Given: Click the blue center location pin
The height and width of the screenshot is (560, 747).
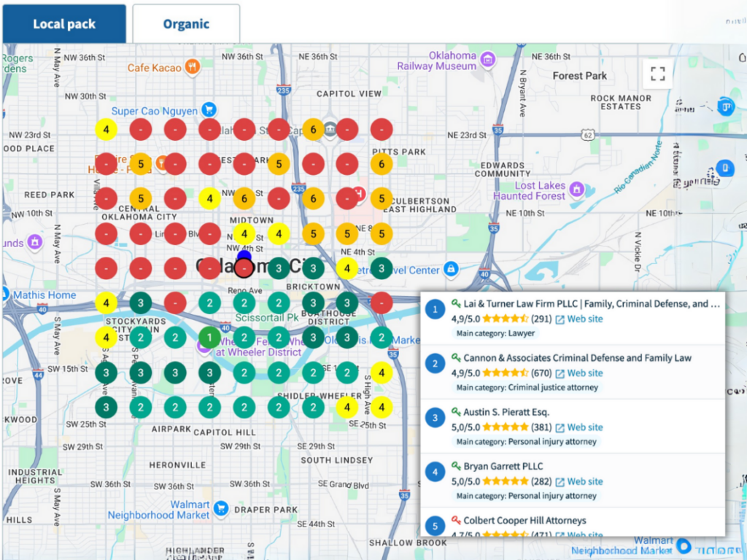Looking at the screenshot, I should (x=244, y=257).
